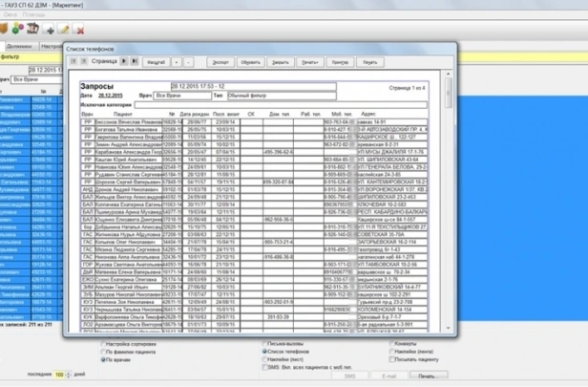
Task: Jump to last page of report preview
Action: tap(135, 60)
